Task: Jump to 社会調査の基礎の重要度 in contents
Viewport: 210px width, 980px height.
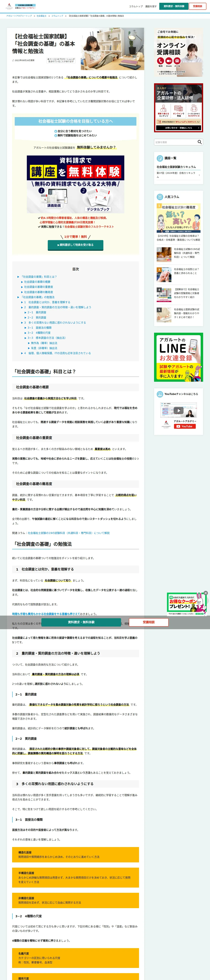Action: [38, 287]
